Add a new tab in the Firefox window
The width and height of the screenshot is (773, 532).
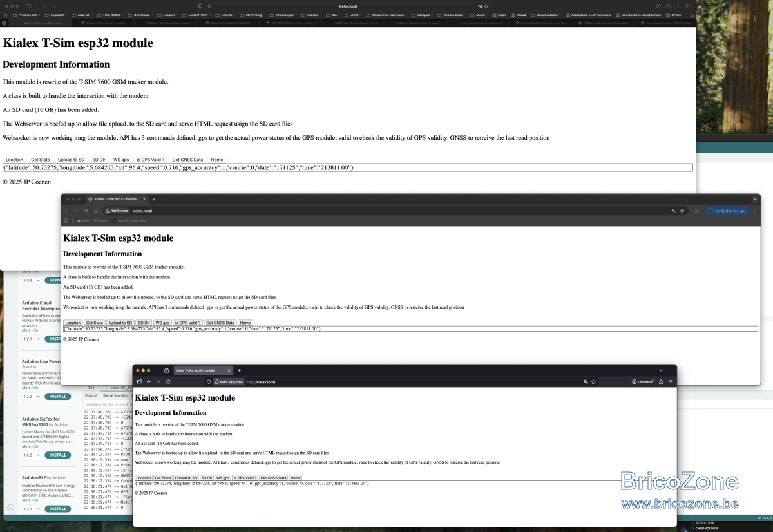coord(239,370)
